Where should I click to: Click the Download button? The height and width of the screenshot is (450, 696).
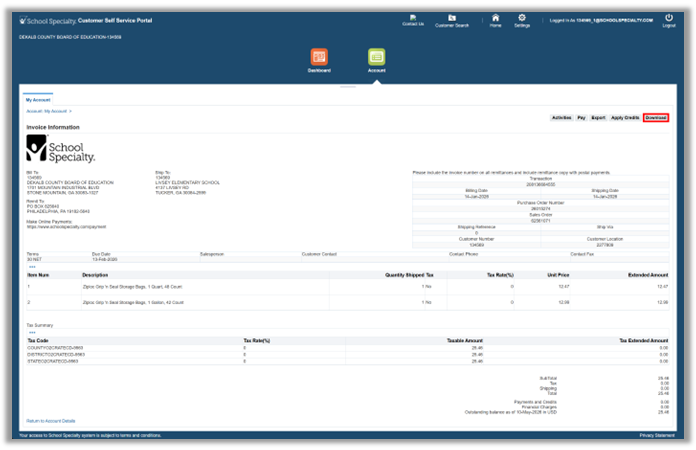pos(656,118)
